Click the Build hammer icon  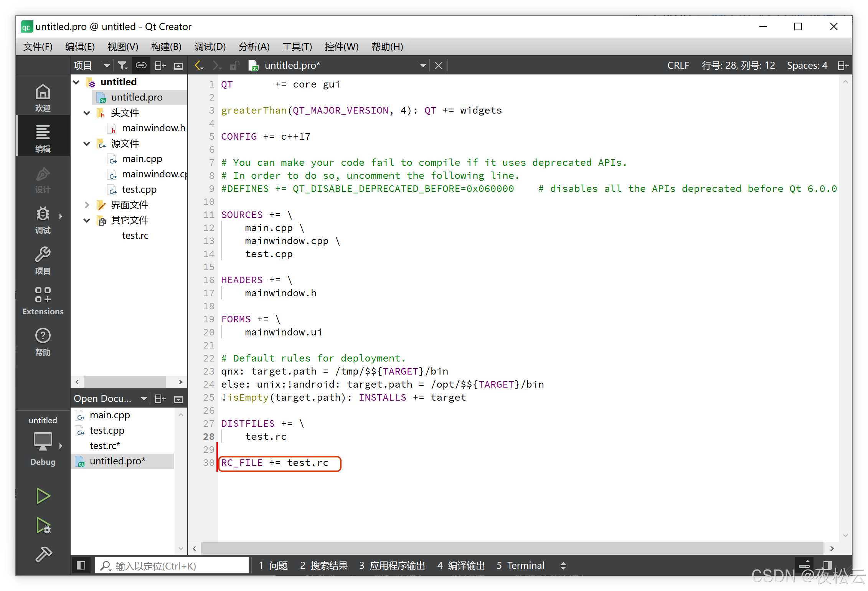click(43, 554)
